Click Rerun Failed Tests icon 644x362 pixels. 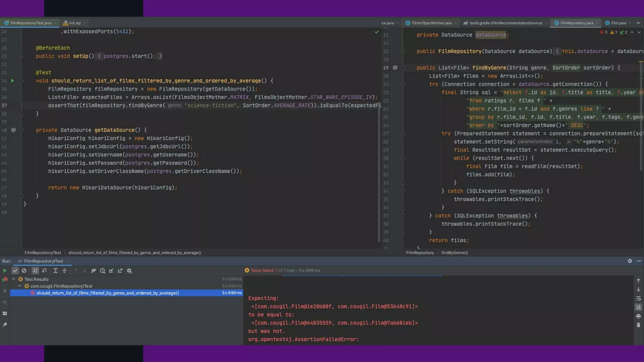[x=5, y=279]
